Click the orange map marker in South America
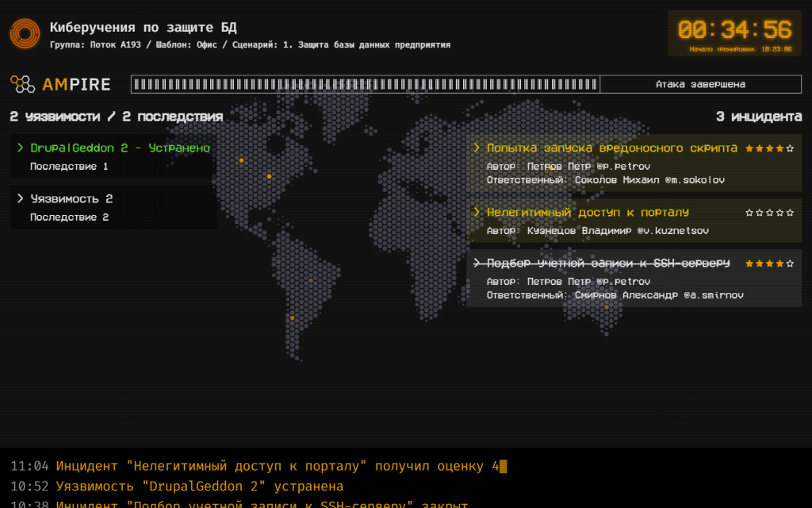Viewport: 812px width, 508px height. coord(292,318)
